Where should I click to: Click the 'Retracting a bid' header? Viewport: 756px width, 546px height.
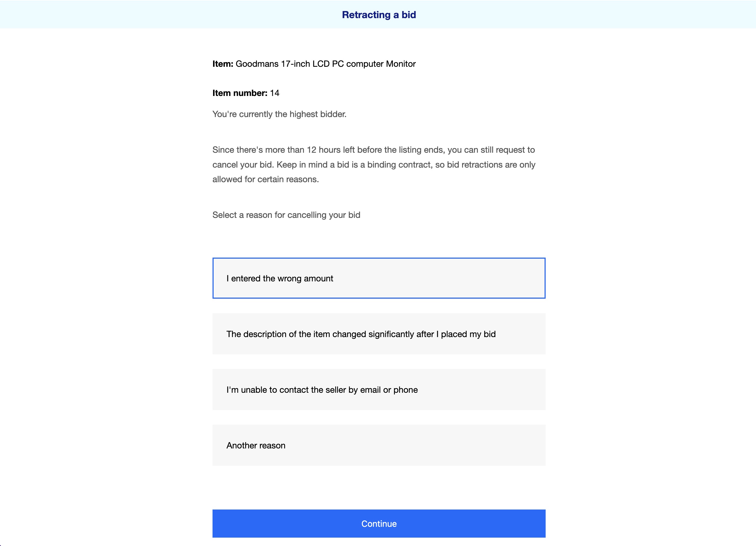(x=378, y=15)
